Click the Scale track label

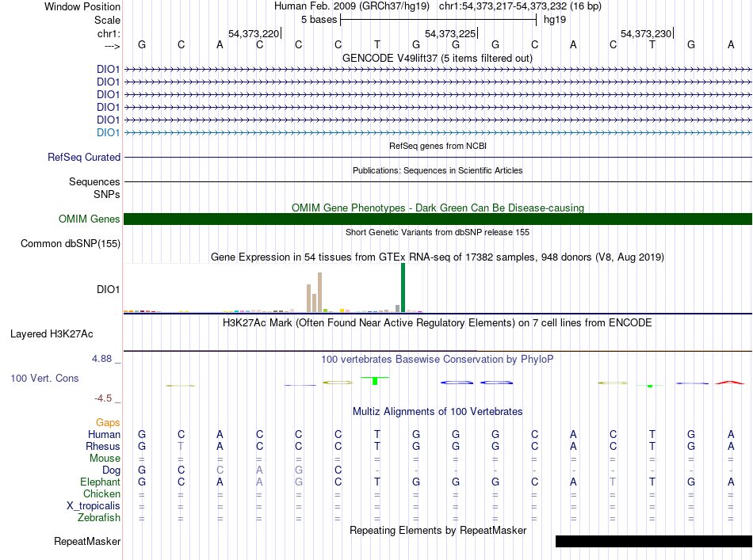(x=107, y=20)
